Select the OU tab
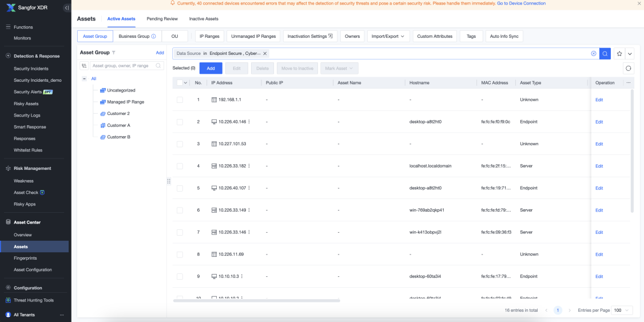This screenshot has width=644, height=322. coord(174,36)
